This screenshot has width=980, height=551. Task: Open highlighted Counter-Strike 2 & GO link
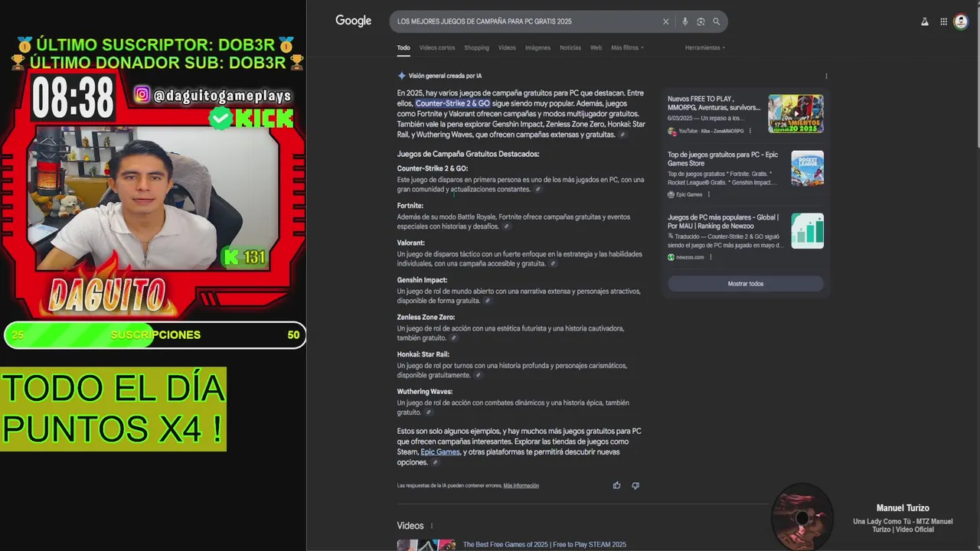coord(452,103)
